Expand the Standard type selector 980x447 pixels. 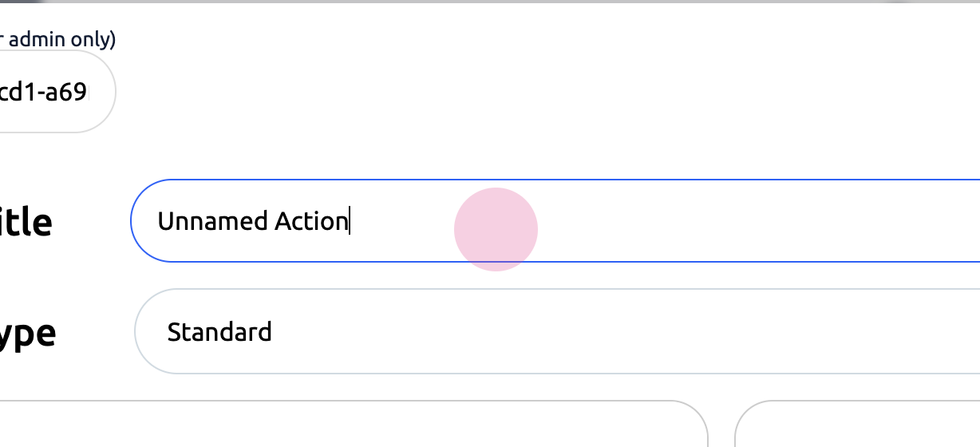(798, 331)
